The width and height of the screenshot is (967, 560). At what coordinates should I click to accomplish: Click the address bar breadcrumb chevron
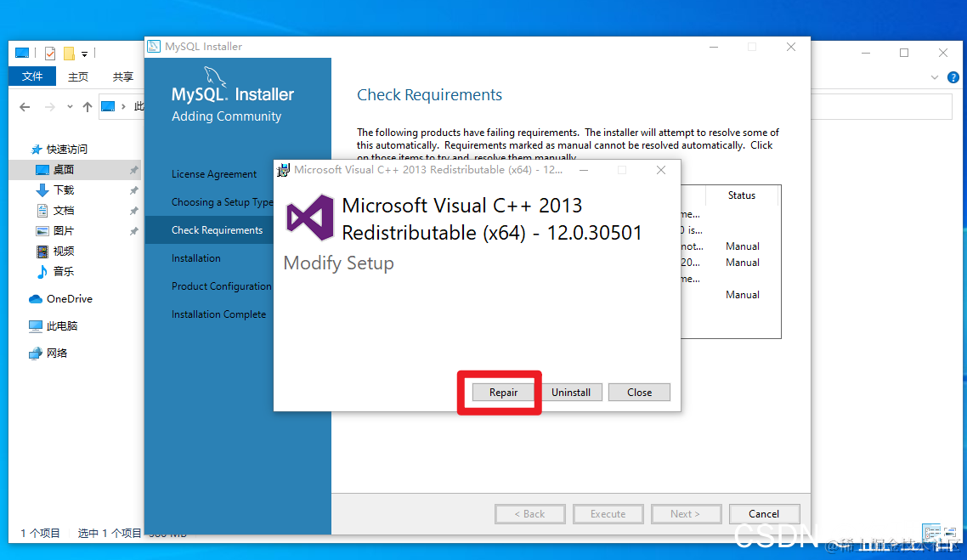(x=123, y=107)
